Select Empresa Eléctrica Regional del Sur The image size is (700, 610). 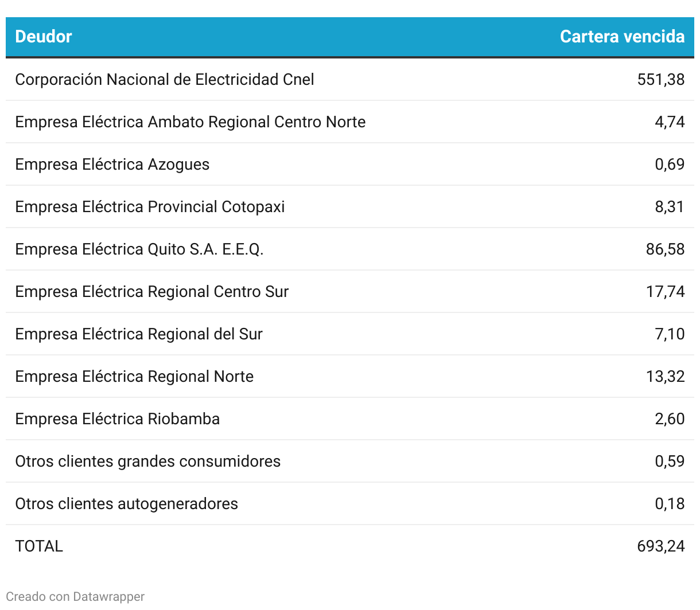tap(139, 334)
